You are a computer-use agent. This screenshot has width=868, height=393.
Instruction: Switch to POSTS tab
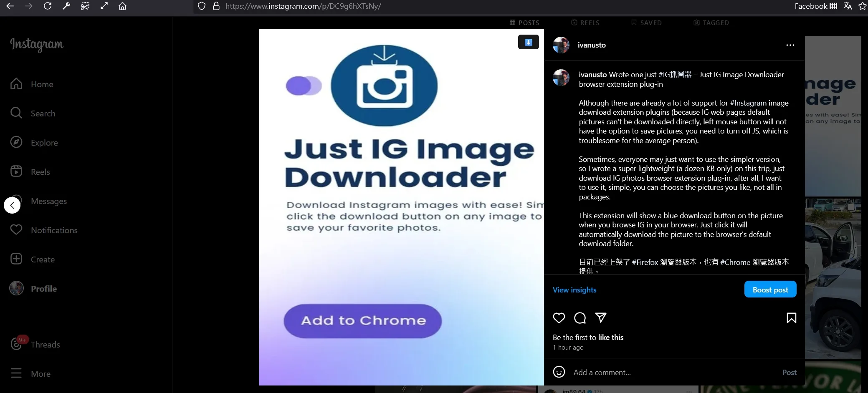coord(524,23)
